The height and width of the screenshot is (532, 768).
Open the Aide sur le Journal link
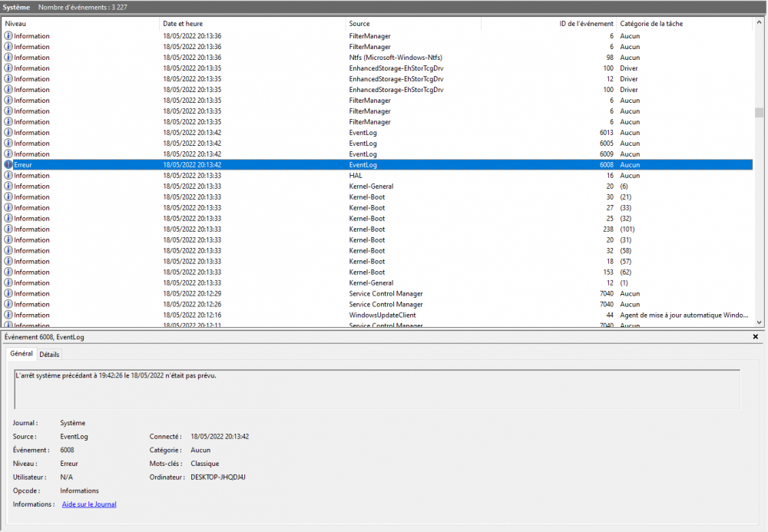coord(89,504)
